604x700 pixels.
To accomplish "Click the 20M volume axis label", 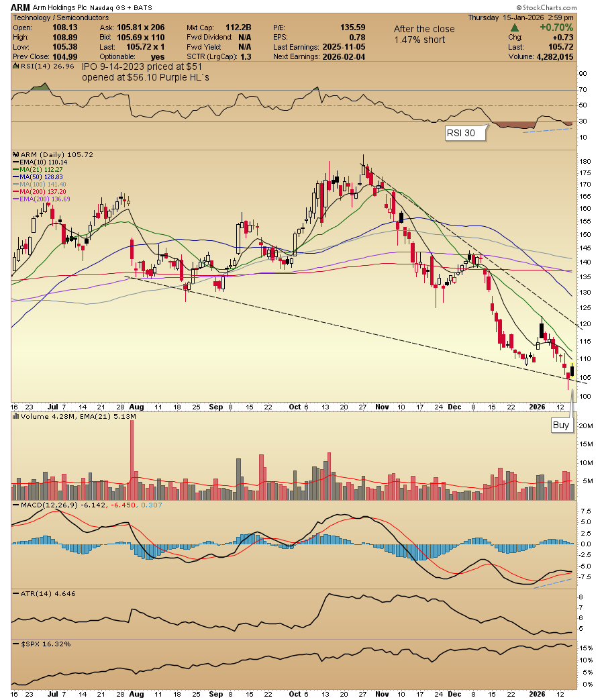I will pos(586,426).
